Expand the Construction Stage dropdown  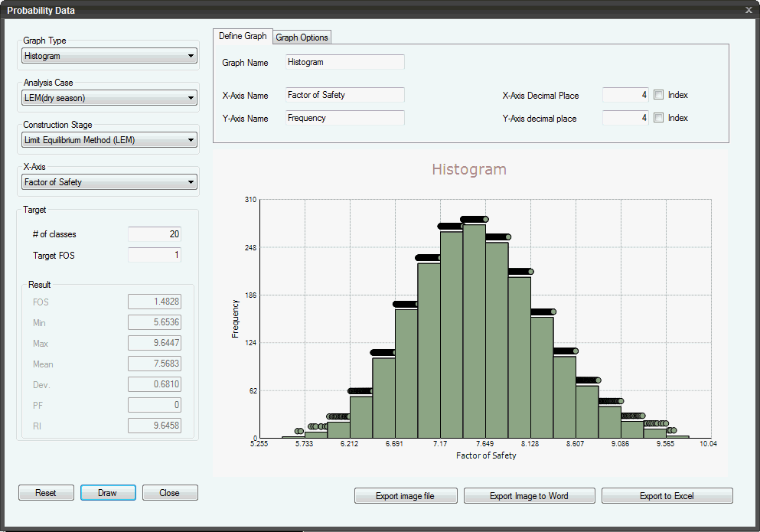pyautogui.click(x=108, y=139)
